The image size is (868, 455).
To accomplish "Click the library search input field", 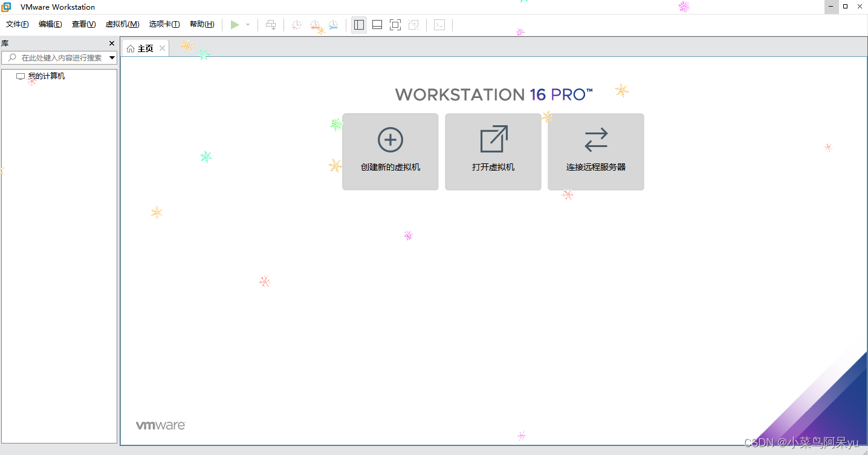I will 59,58.
